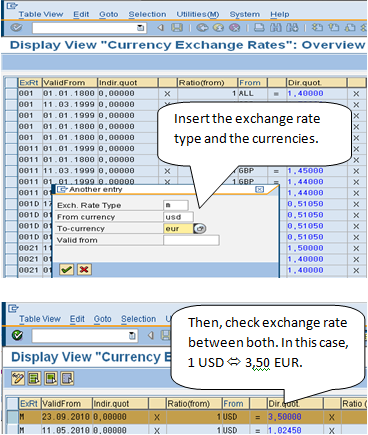Click the Enter checkmark icon in upper window toolbar
Screen dimensions: 368x435
[x=16, y=28]
